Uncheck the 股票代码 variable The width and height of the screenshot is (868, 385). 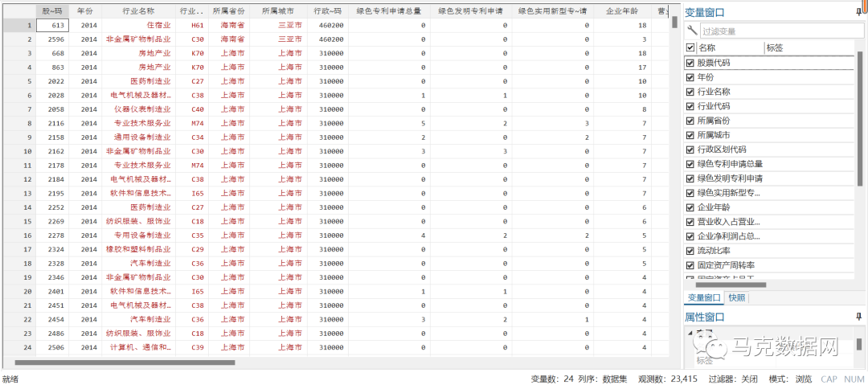point(690,63)
